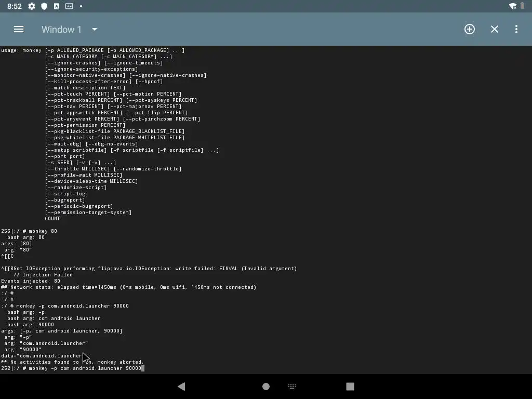The width and height of the screenshot is (532, 399).
Task: Click the '// Injection Failed' line
Action: click(x=43, y=275)
